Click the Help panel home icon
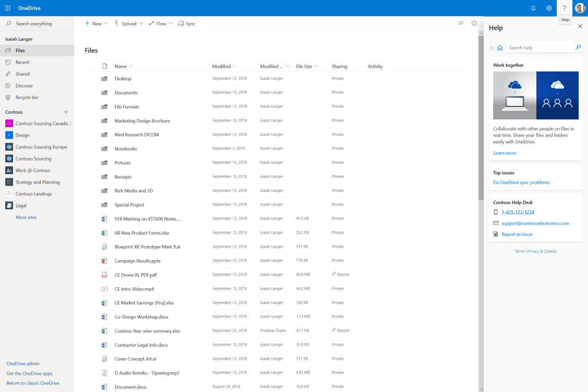The image size is (588, 392). click(500, 48)
